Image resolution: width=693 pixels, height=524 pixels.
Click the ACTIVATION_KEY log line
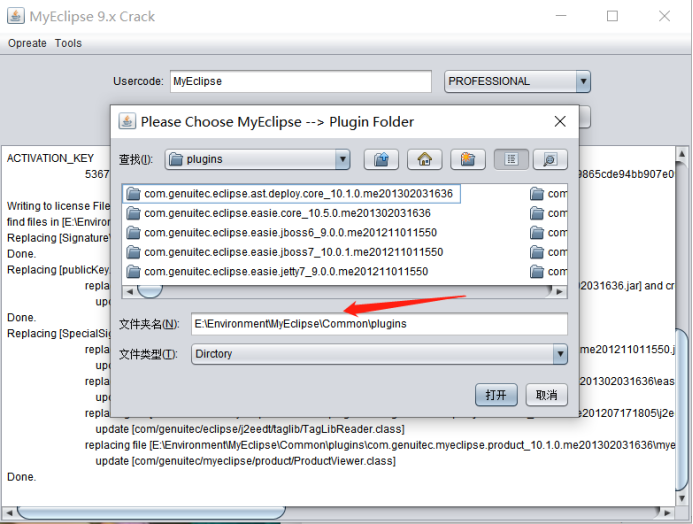(x=50, y=158)
